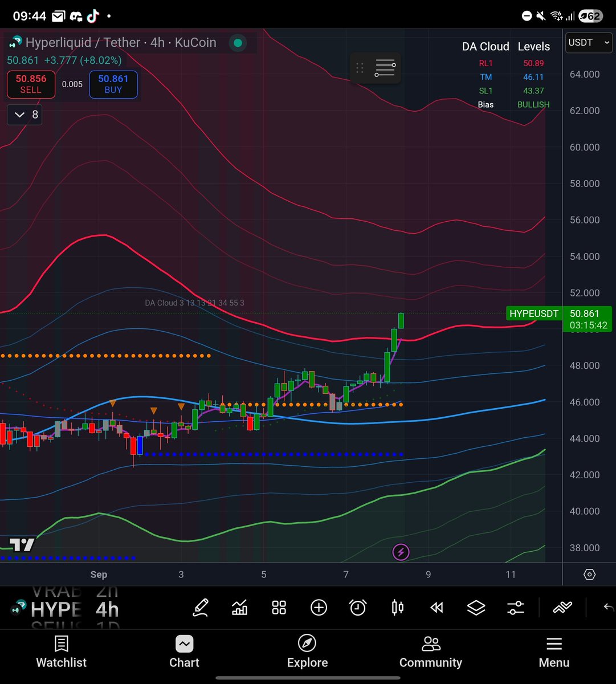Tap the Sep date label on time axis
The image size is (616, 684).
99,575
